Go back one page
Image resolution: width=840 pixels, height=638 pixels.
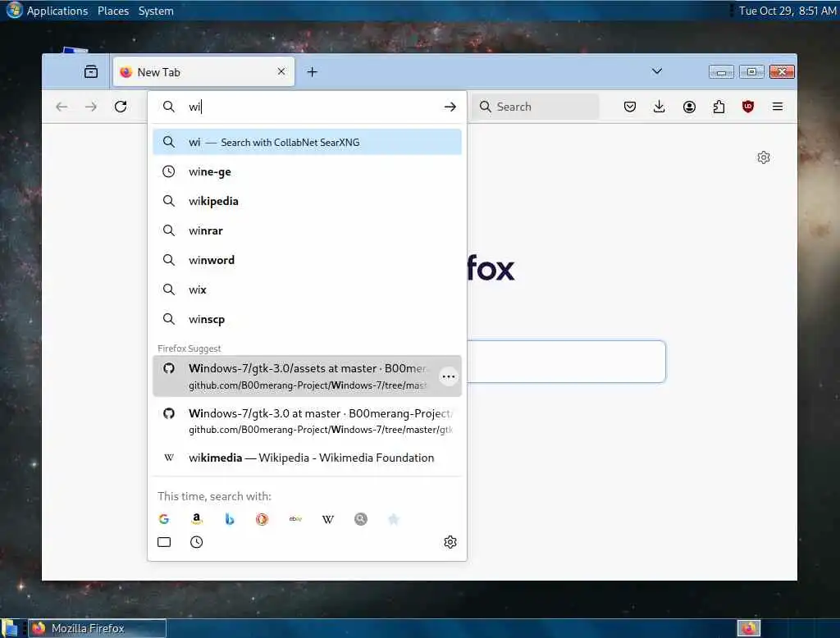point(62,107)
